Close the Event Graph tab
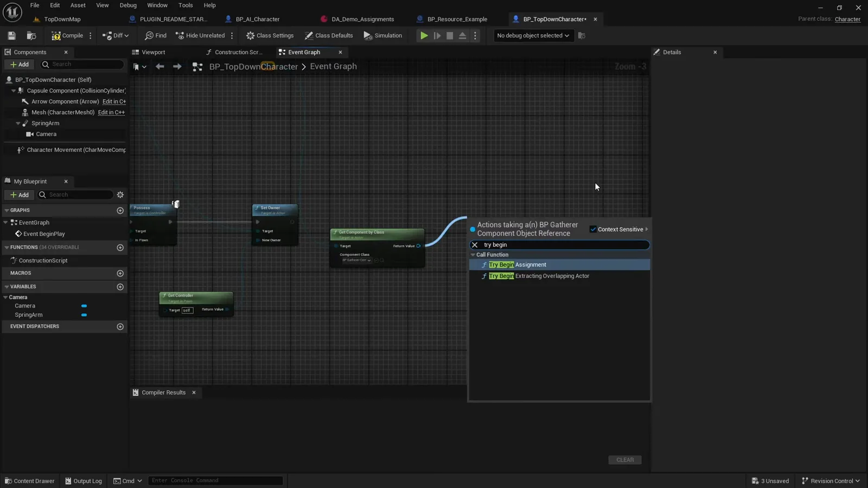The height and width of the screenshot is (488, 868). click(340, 52)
